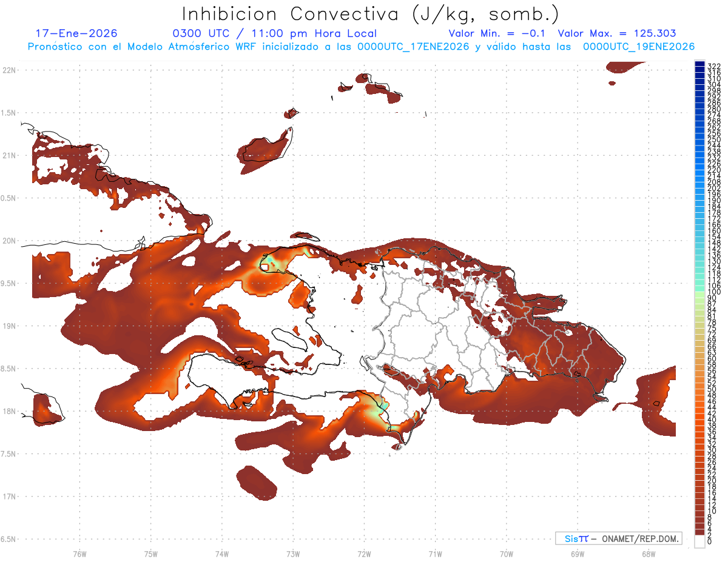Click the 76W longitude axis label
This screenshot has height=562, width=728.
79,554
